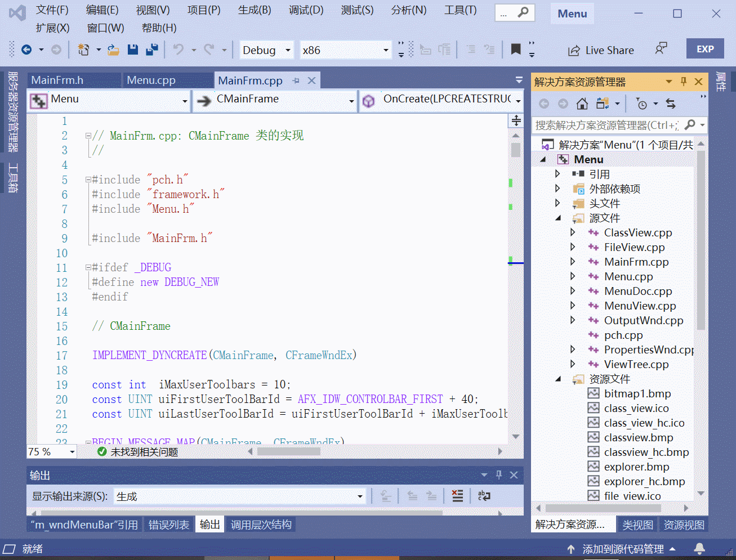Click the switch views icon in Solution Explorer
Viewport: 736px width, 560px height.
[x=603, y=104]
